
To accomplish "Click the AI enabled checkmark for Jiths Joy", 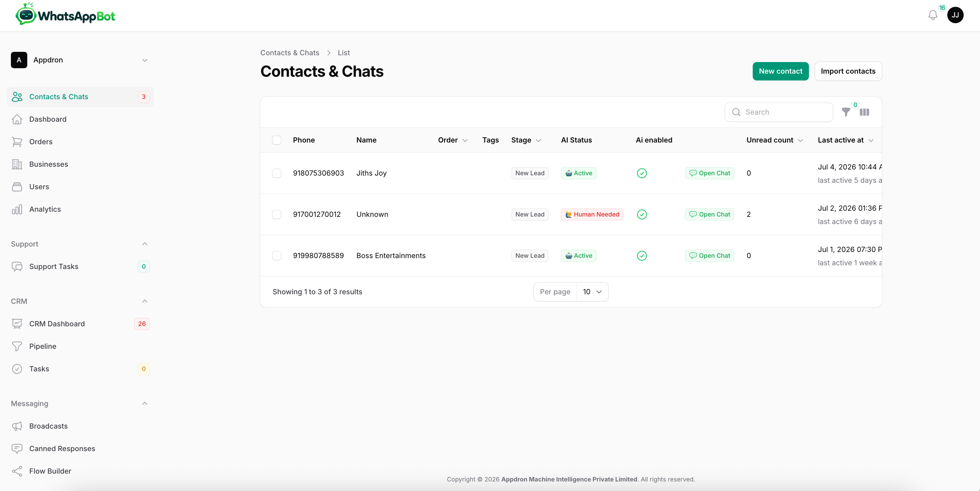I will 642,173.
